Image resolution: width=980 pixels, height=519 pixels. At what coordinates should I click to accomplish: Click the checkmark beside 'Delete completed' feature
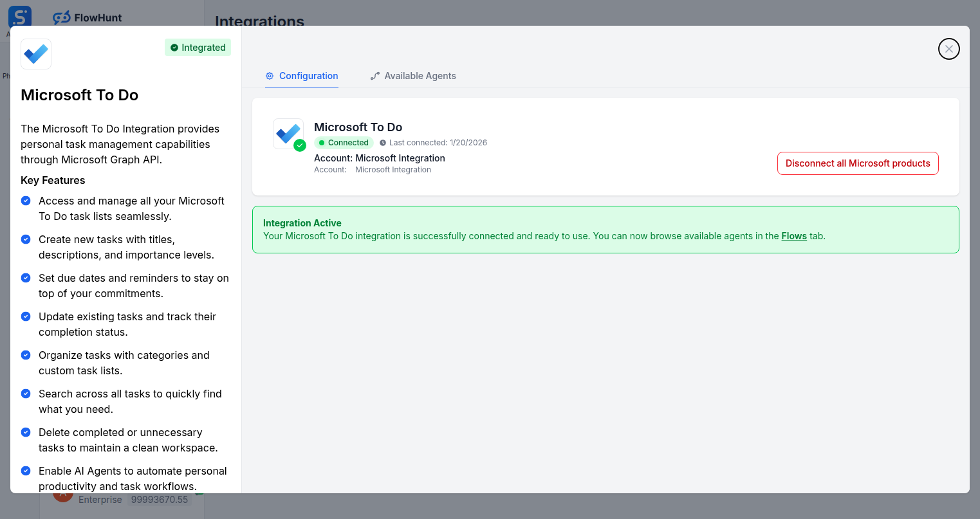pos(25,432)
